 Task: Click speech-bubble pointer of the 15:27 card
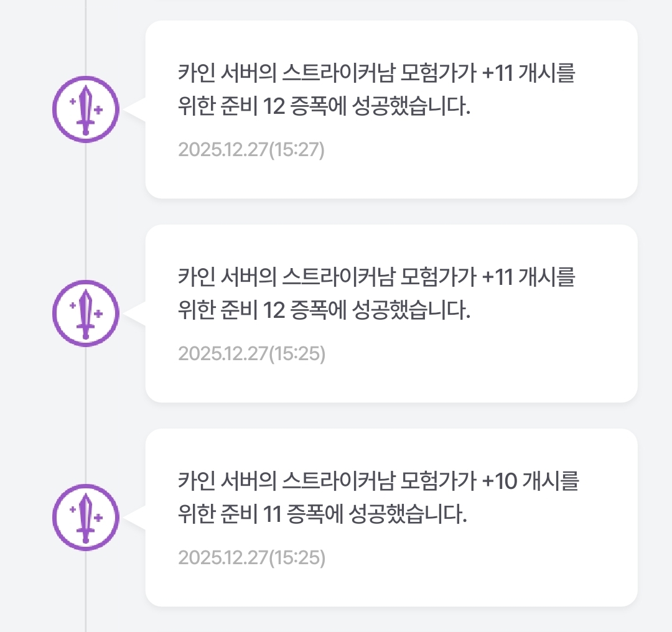[135, 109]
